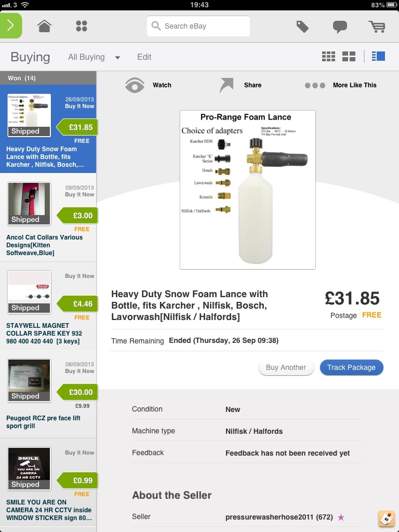Switch to large tile view
The width and height of the screenshot is (399, 532).
(x=349, y=57)
